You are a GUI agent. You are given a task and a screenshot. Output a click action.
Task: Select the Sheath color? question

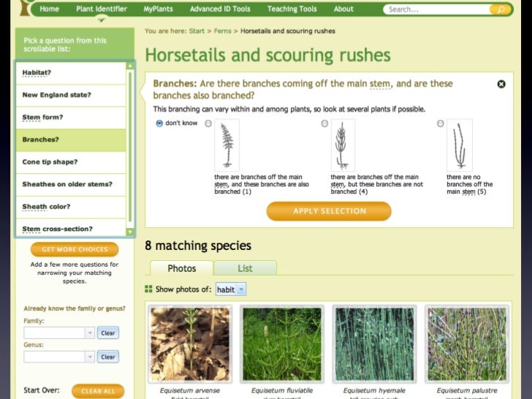click(x=71, y=207)
